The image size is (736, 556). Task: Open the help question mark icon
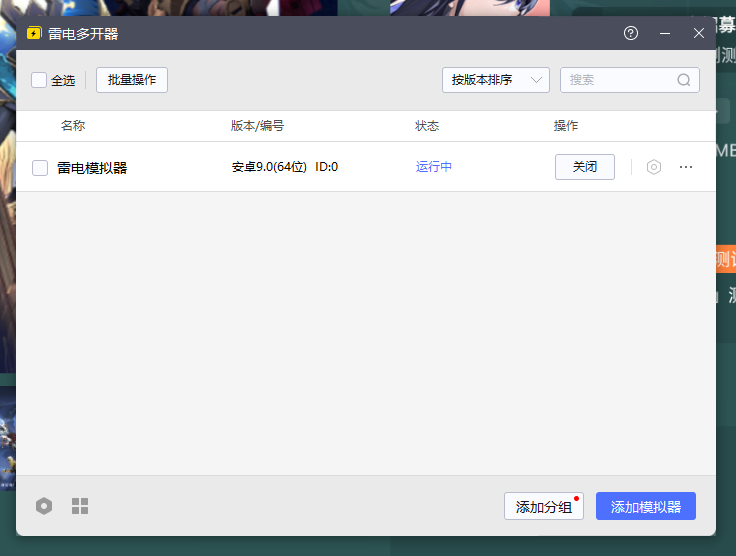click(630, 33)
